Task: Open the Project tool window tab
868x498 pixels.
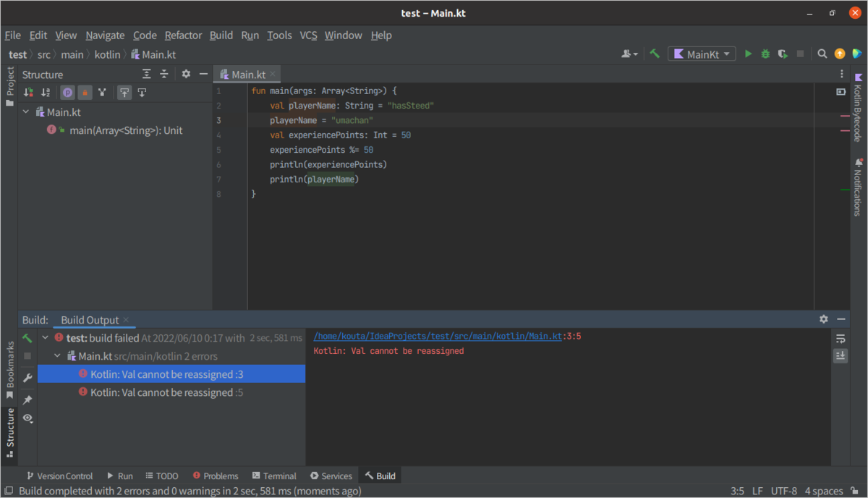Action: pyautogui.click(x=9, y=85)
